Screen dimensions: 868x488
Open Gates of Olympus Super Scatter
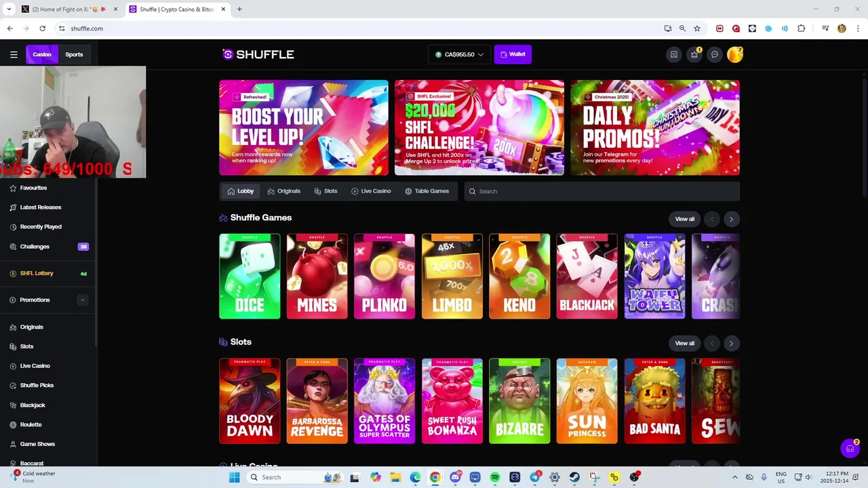[384, 401]
